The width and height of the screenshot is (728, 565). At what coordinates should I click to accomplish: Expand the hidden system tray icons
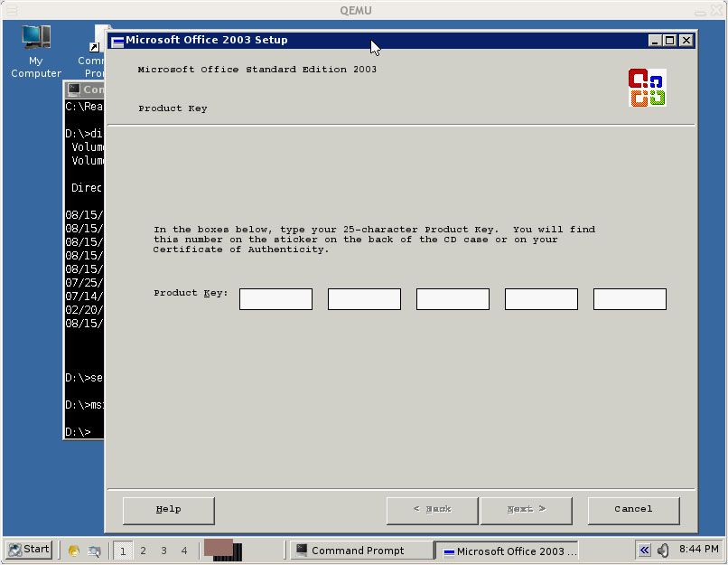(x=643, y=550)
